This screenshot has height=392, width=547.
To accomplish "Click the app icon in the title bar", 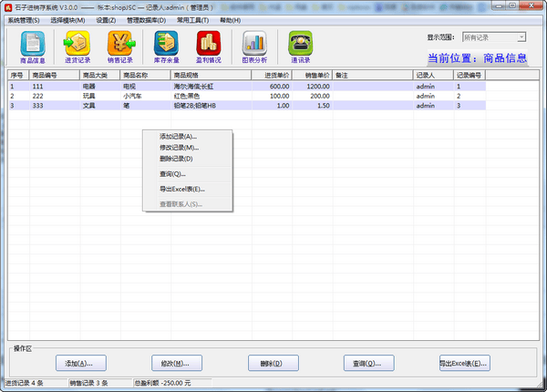I will (8, 7).
